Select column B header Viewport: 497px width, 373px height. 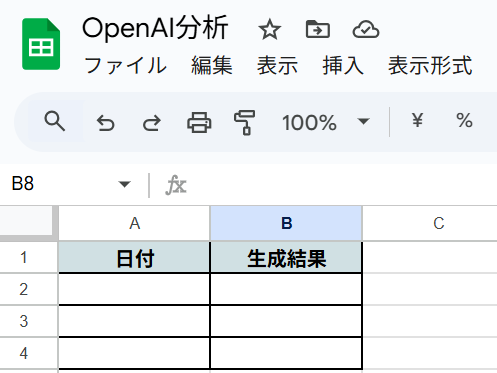[x=286, y=223]
